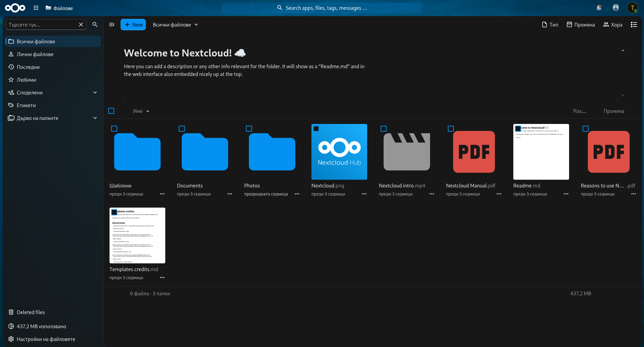
Task: Select the Photos folder checkbox
Action: click(249, 129)
